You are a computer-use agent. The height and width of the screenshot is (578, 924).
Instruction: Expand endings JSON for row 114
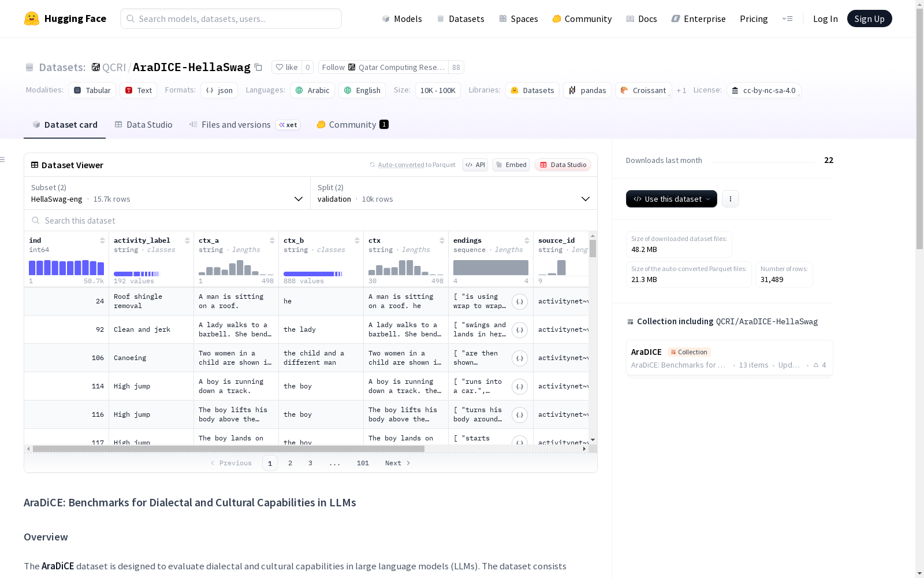(520, 387)
